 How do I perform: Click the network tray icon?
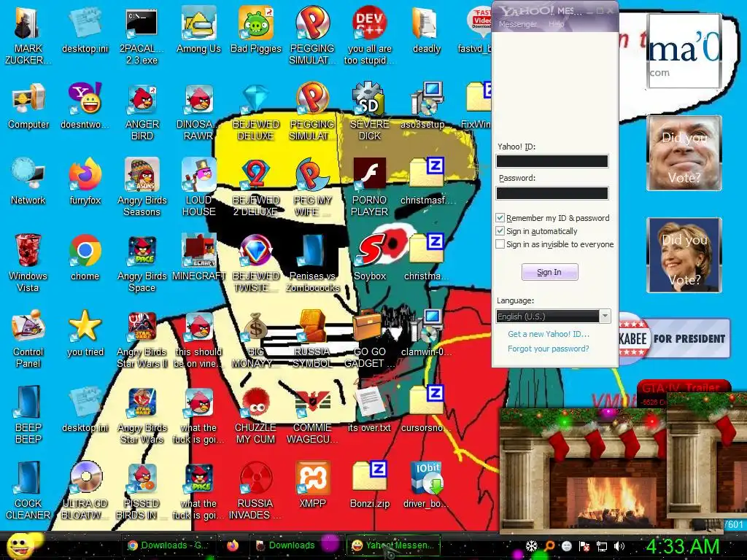coord(602,546)
